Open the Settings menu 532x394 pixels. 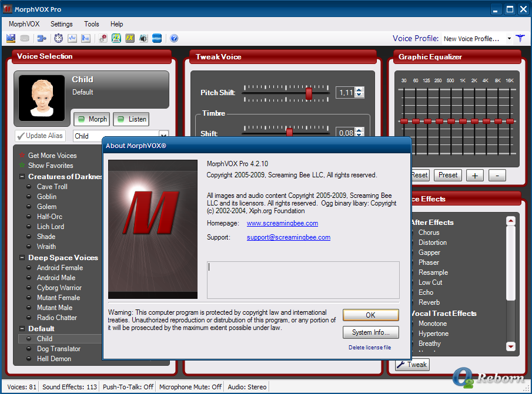pyautogui.click(x=61, y=24)
